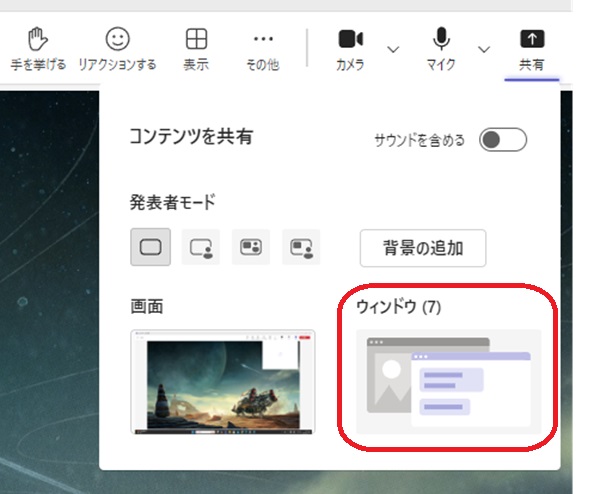Select the screen (画面) preview thumbnail
Image resolution: width=600 pixels, height=494 pixels.
coord(223,382)
